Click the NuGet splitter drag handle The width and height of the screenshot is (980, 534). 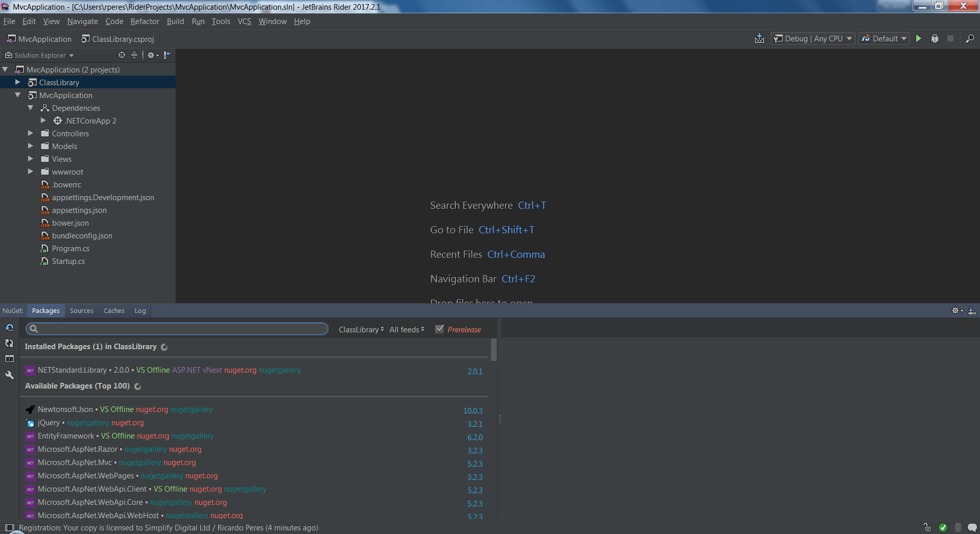click(500, 419)
